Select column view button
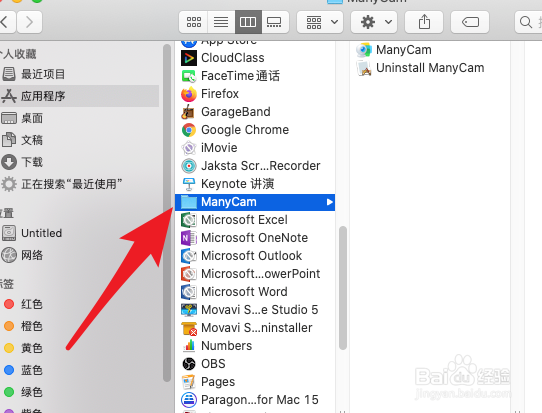Image resolution: width=542 pixels, height=413 pixels. coord(248,22)
